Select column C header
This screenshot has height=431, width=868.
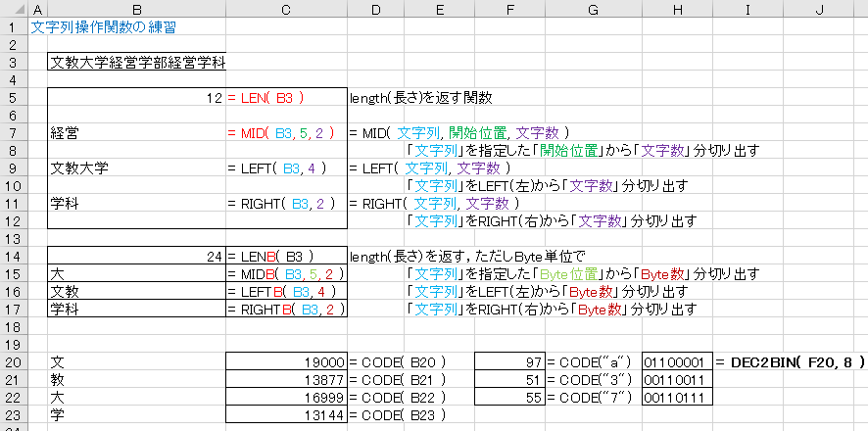pos(286,8)
